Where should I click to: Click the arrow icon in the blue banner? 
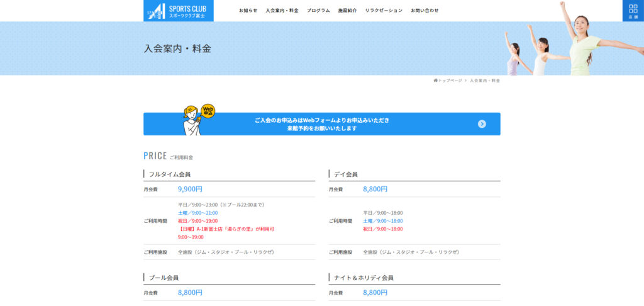tap(482, 124)
